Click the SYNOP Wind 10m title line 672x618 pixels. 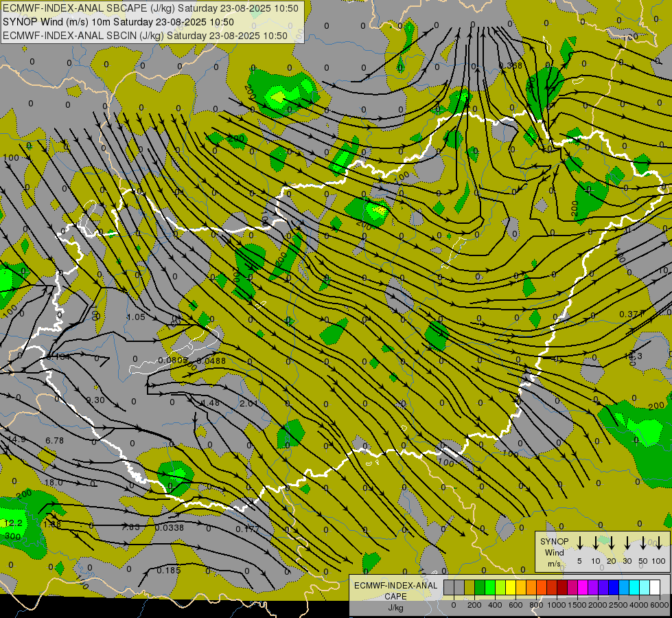[118, 22]
